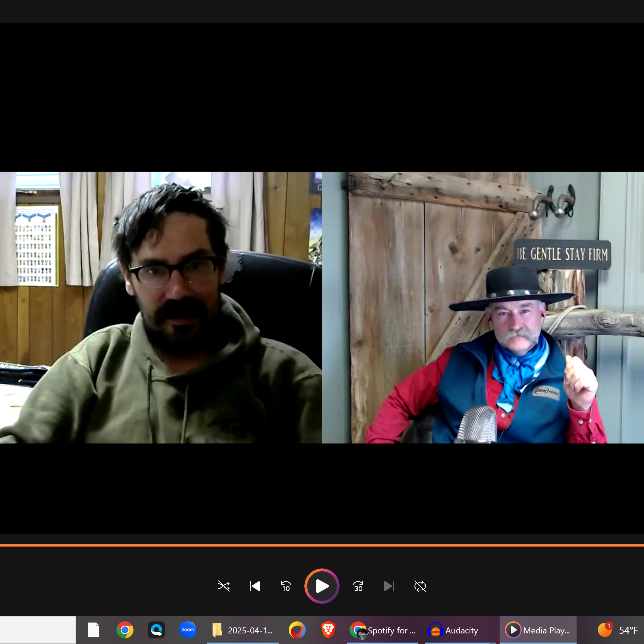Skip back 10 seconds
This screenshot has width=644, height=644.
(286, 586)
